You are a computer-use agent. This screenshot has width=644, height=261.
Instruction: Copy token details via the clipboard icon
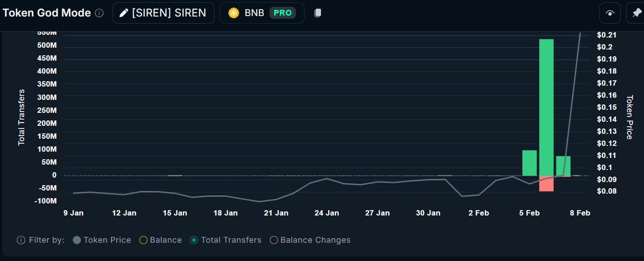pos(318,12)
